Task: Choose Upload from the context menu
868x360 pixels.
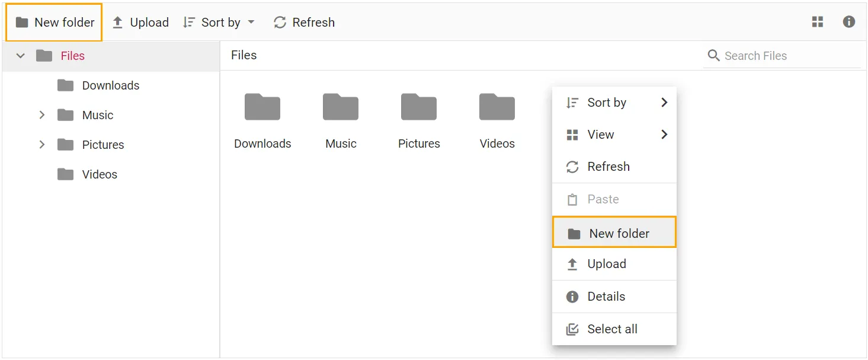Action: coord(614,264)
